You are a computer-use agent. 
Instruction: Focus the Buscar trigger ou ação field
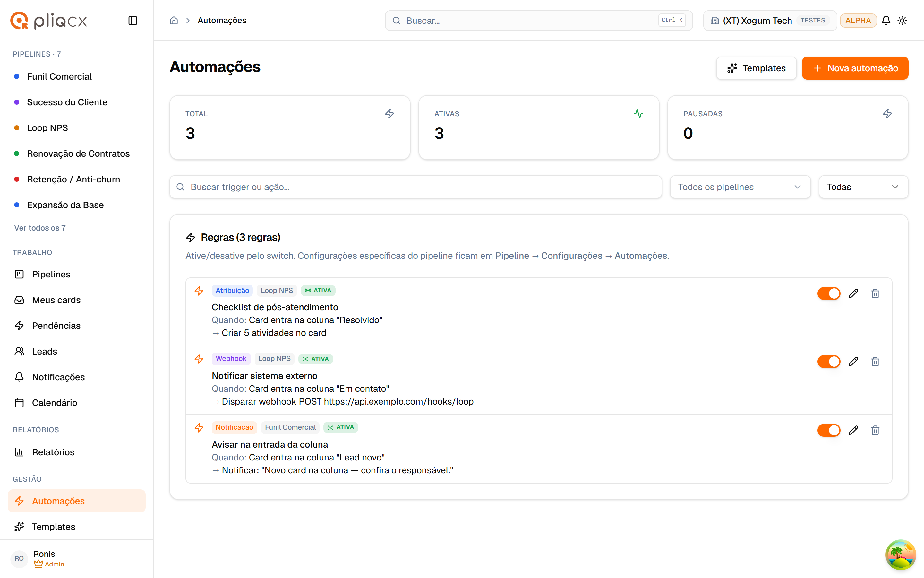415,187
